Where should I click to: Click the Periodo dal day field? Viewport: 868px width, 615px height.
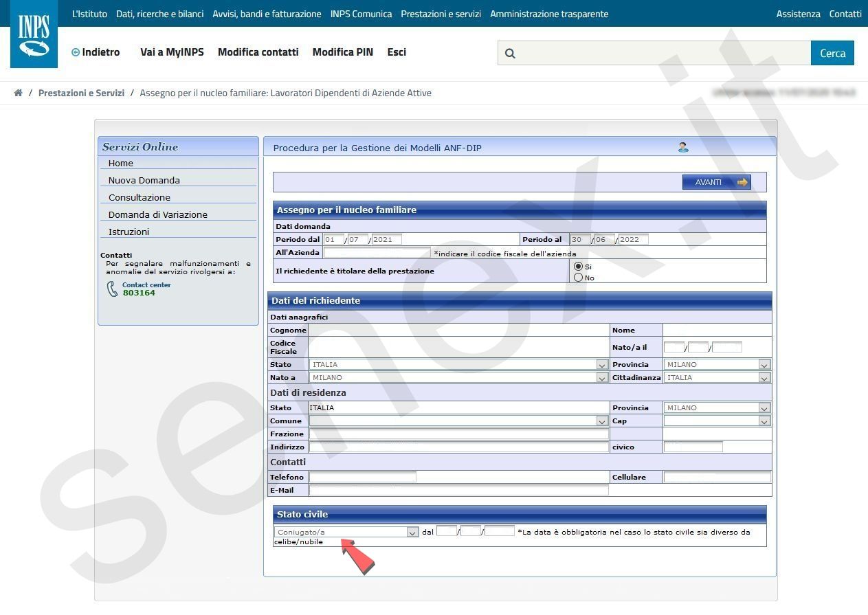point(333,240)
